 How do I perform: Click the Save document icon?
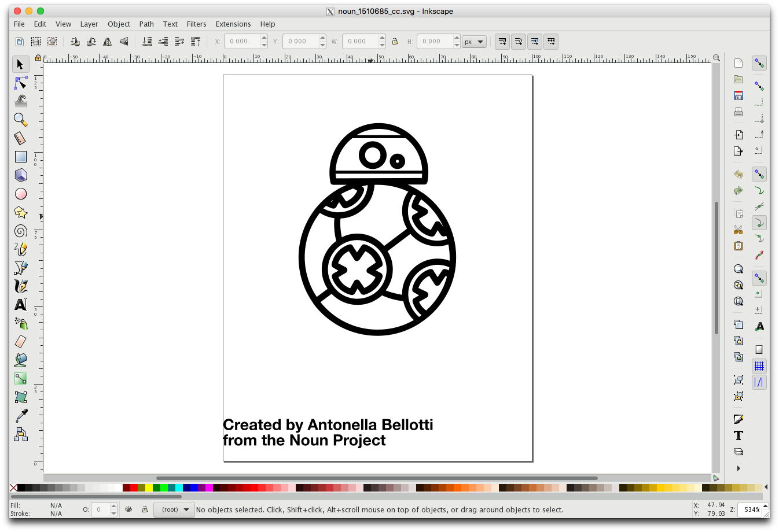[x=738, y=95]
